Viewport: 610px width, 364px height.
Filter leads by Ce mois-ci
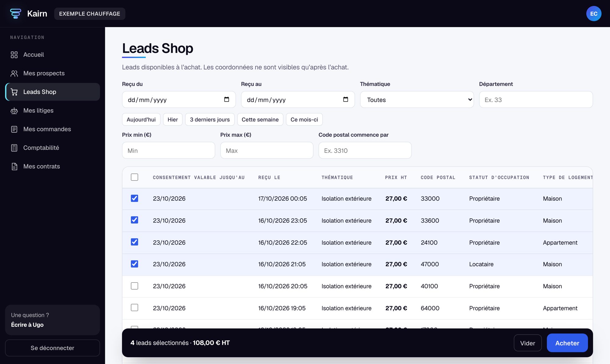(x=304, y=120)
